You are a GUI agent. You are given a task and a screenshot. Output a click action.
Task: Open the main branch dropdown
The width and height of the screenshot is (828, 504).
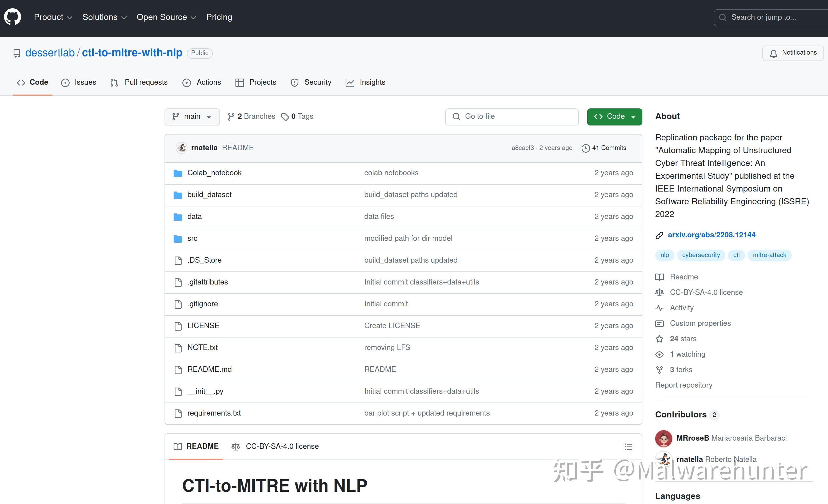coord(192,116)
